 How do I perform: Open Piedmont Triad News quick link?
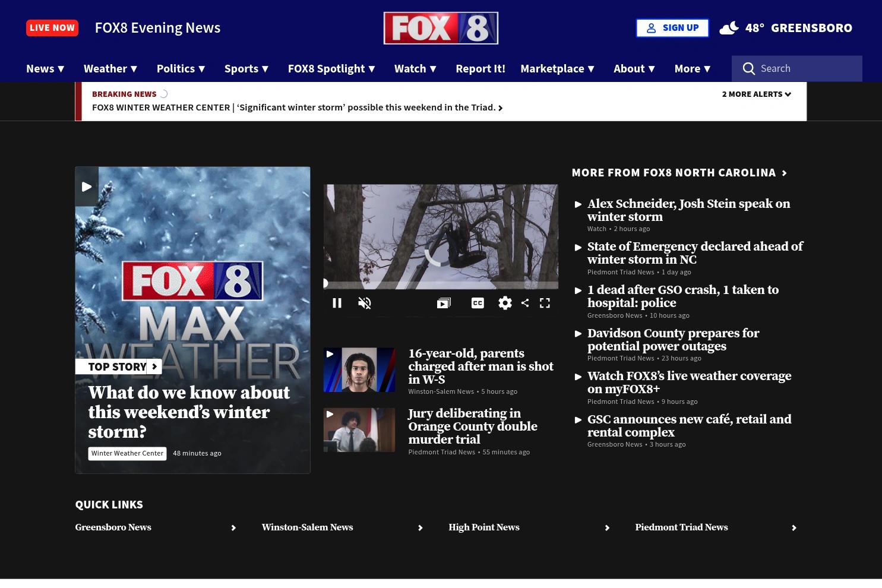681,527
